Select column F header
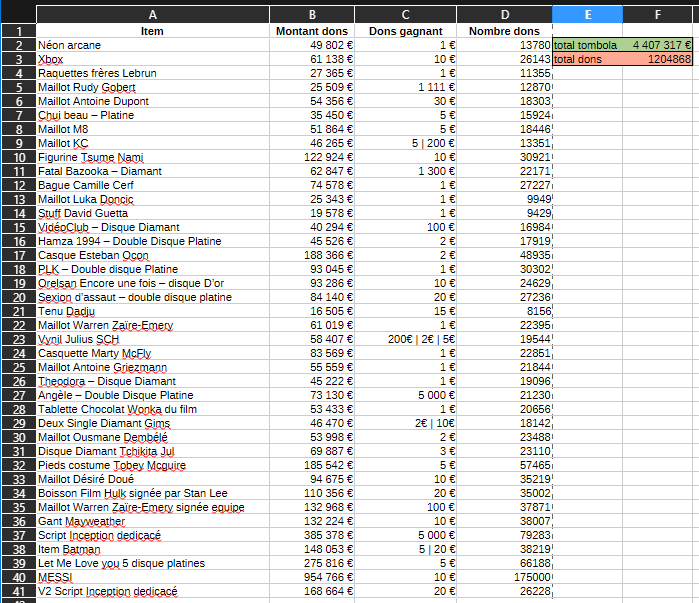The width and height of the screenshot is (699, 603). click(658, 15)
